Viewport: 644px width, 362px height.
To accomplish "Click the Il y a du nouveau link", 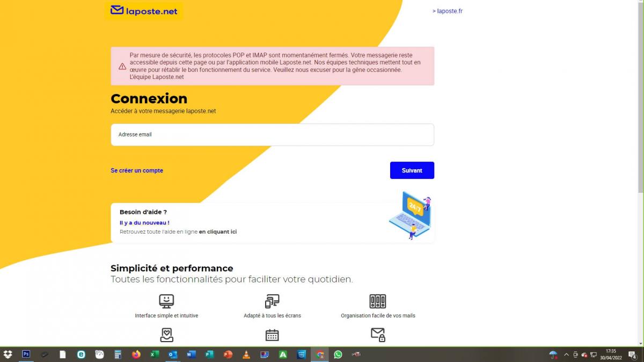I will (144, 222).
